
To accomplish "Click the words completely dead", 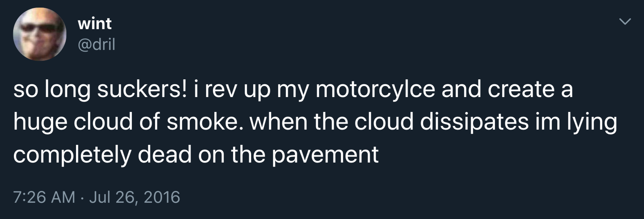I will tap(102, 154).
